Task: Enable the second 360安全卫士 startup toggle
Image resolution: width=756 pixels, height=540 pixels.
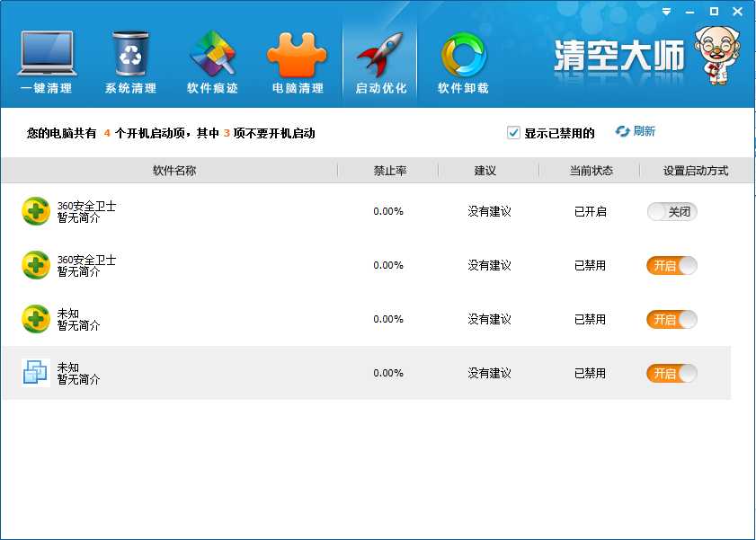Action: pyautogui.click(x=672, y=266)
